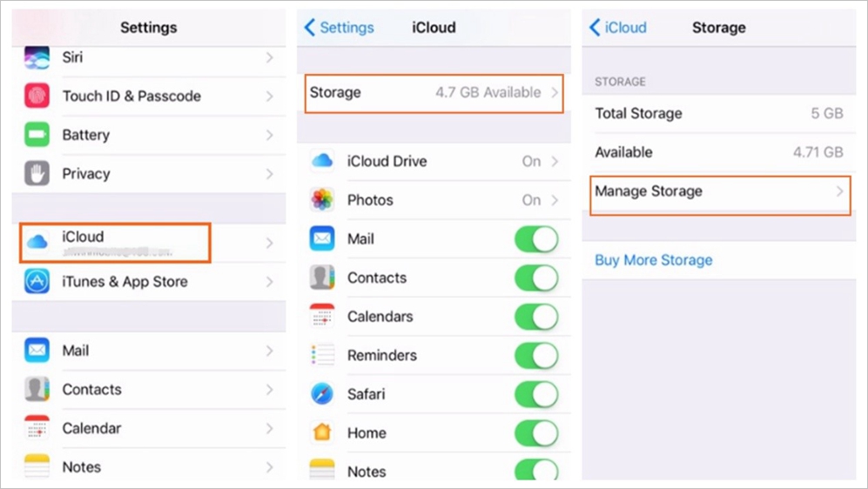Tap the Home house icon
Image resolution: width=868 pixels, height=489 pixels.
(322, 432)
